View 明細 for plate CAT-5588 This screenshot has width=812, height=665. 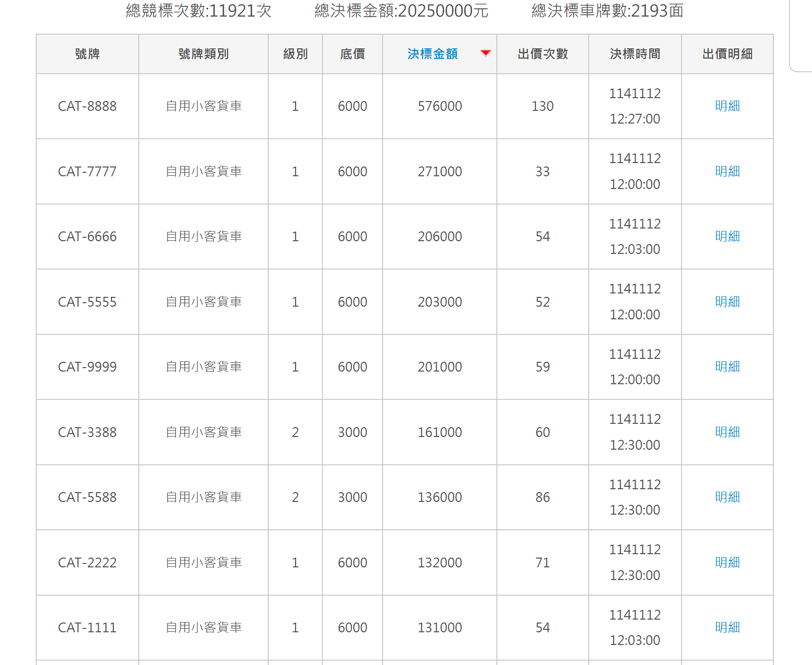[x=727, y=497]
